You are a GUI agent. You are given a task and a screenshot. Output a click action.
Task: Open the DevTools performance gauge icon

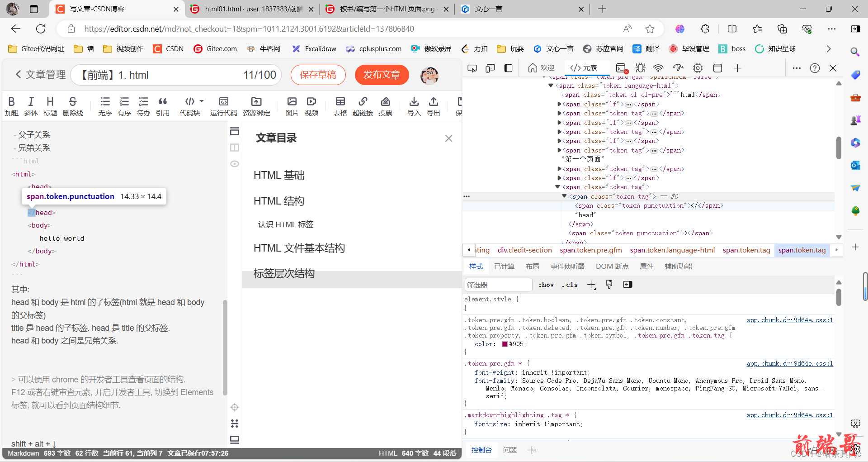[678, 68]
